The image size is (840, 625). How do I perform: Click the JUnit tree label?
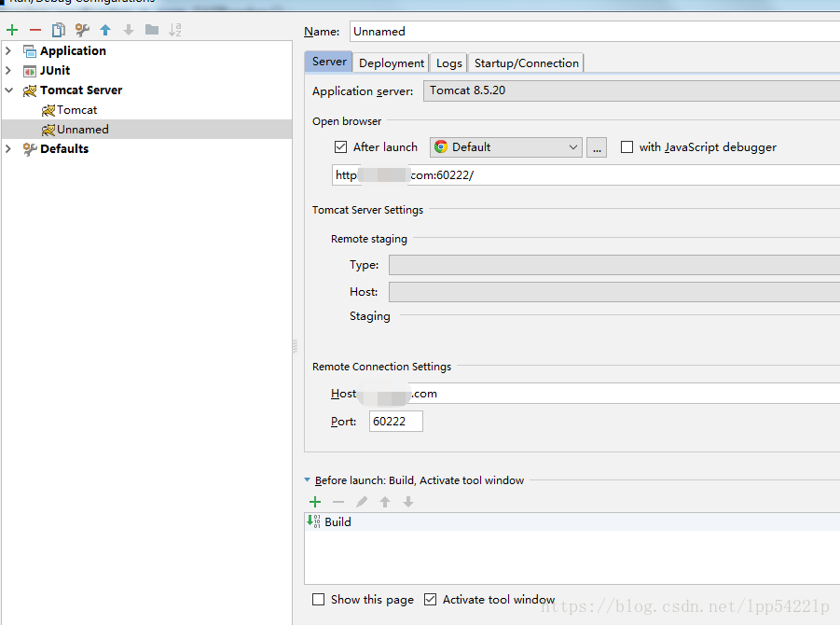(55, 70)
